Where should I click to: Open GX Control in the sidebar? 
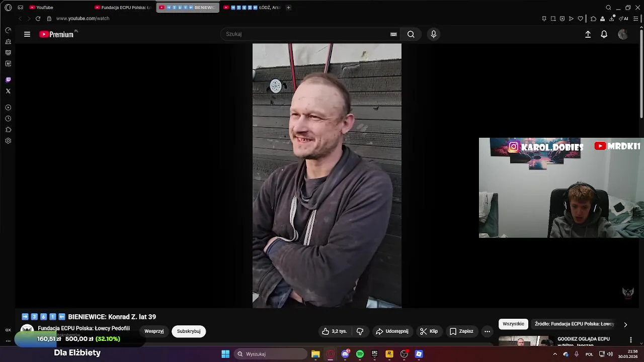point(8,30)
